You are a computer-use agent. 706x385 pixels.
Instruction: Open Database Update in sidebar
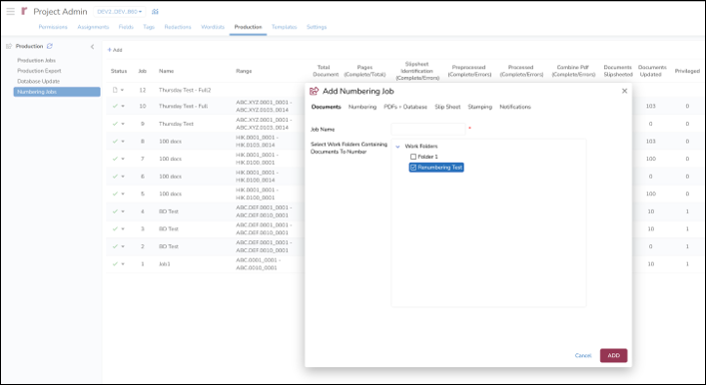[38, 81]
